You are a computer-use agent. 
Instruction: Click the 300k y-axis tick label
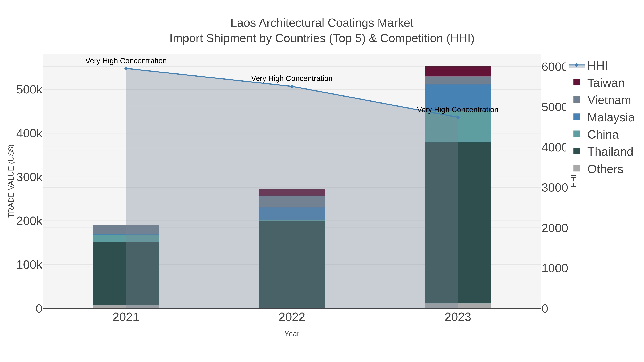(29, 177)
